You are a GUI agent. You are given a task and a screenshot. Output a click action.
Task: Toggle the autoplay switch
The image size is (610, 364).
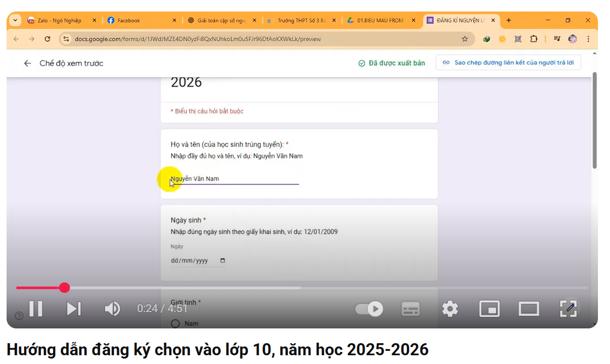[369, 309]
